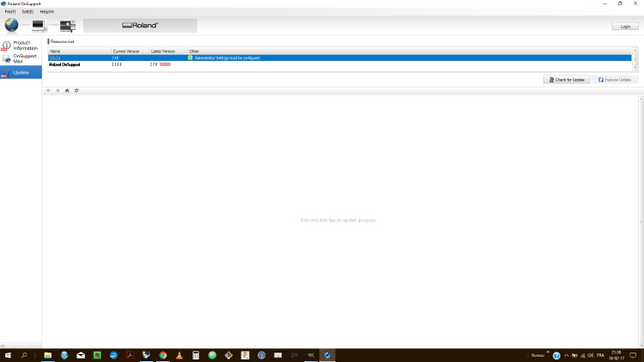Click the Other column header
This screenshot has width=644, height=362.
click(410, 51)
